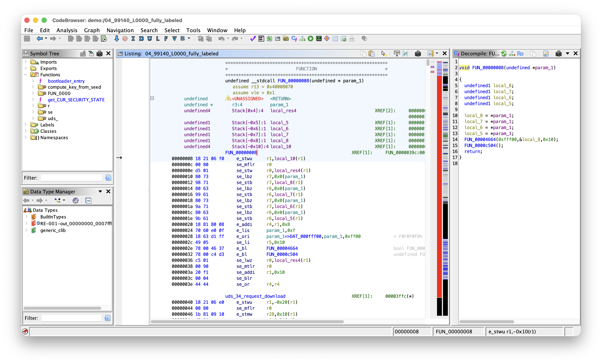Open the Search menu
Viewport: 602px width, 364px height.
[x=149, y=30]
